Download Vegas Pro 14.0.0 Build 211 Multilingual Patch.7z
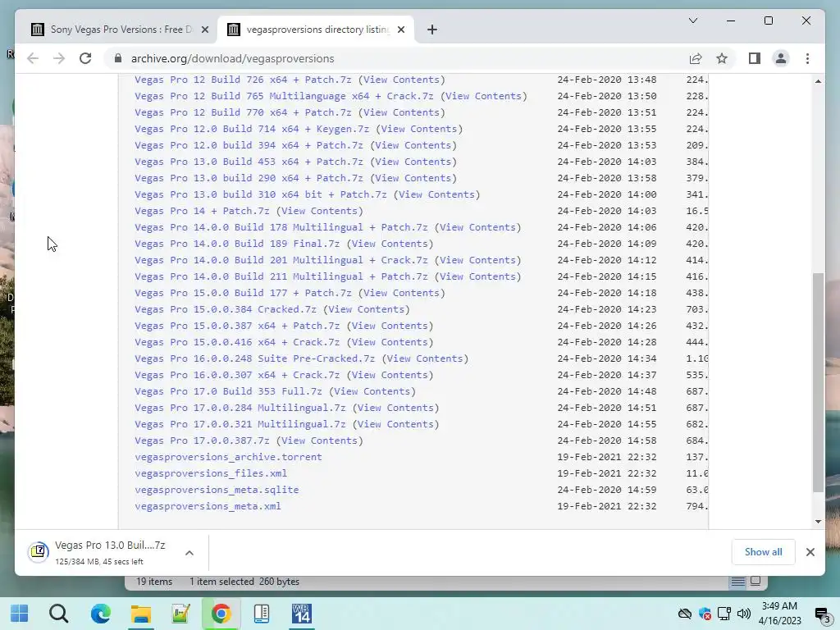 [281, 276]
